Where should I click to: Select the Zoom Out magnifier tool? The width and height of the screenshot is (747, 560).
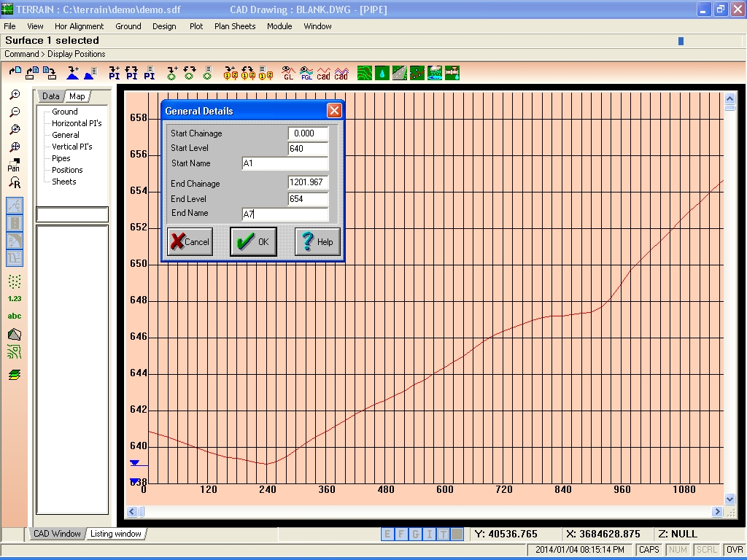pos(15,112)
